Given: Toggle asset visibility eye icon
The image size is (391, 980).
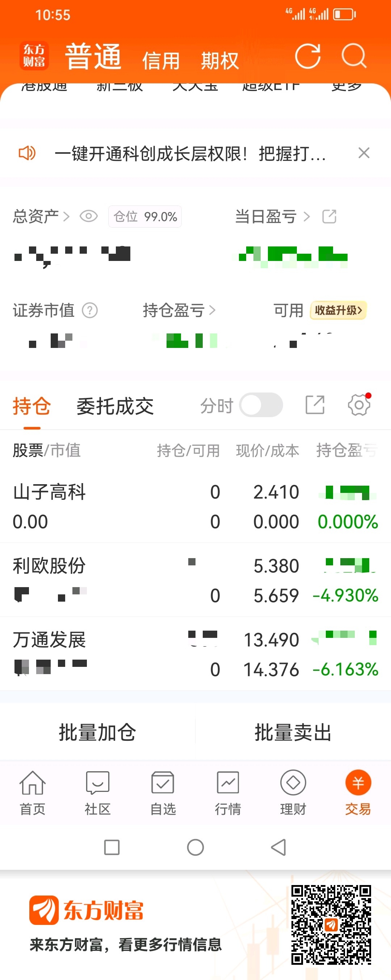Looking at the screenshot, I should coord(89,216).
